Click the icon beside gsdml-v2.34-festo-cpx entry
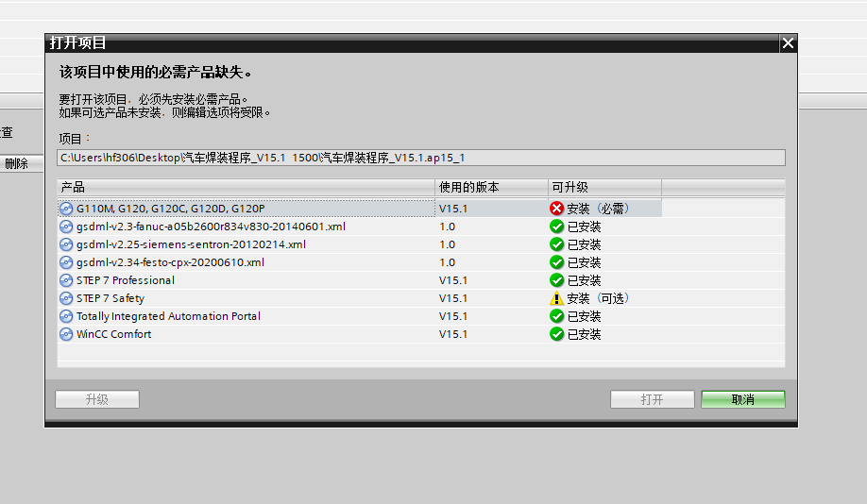This screenshot has height=504, width=867. click(66, 262)
